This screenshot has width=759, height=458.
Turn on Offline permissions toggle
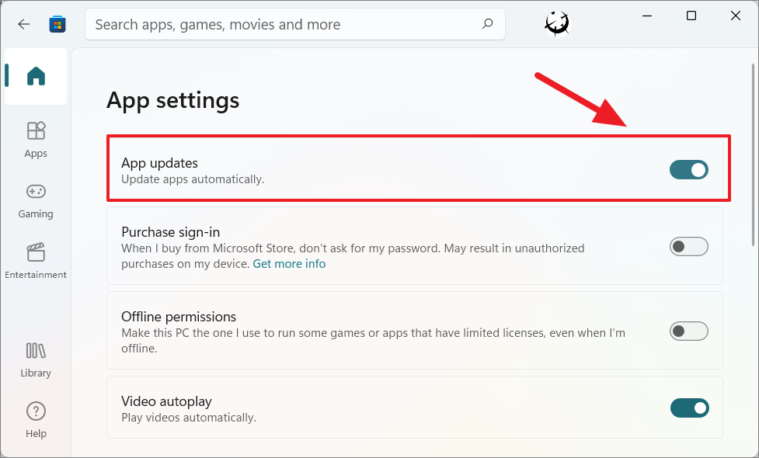click(689, 331)
